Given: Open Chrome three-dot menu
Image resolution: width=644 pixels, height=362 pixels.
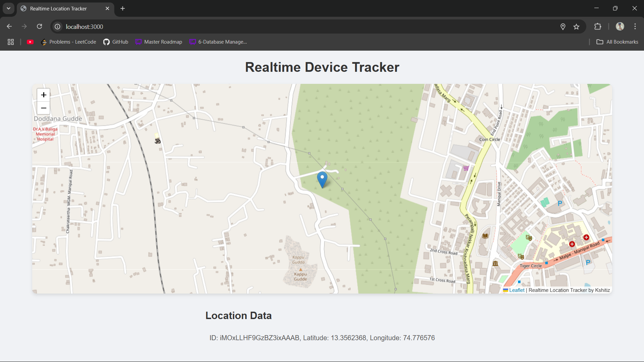Looking at the screenshot, I should [635, 27].
